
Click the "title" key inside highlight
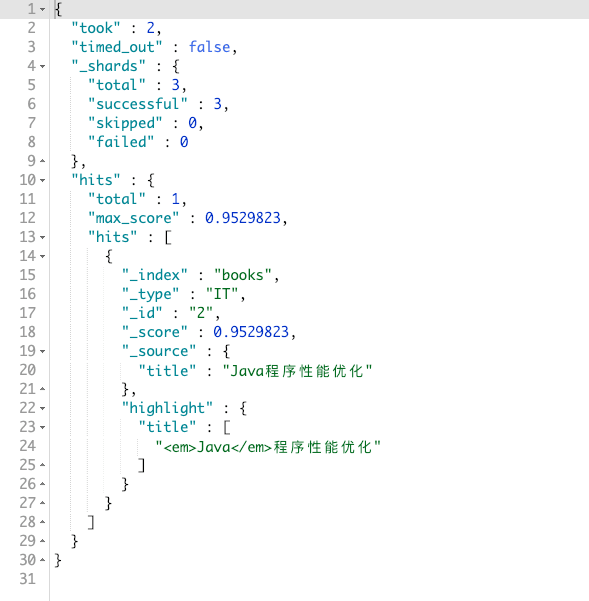tap(167, 427)
